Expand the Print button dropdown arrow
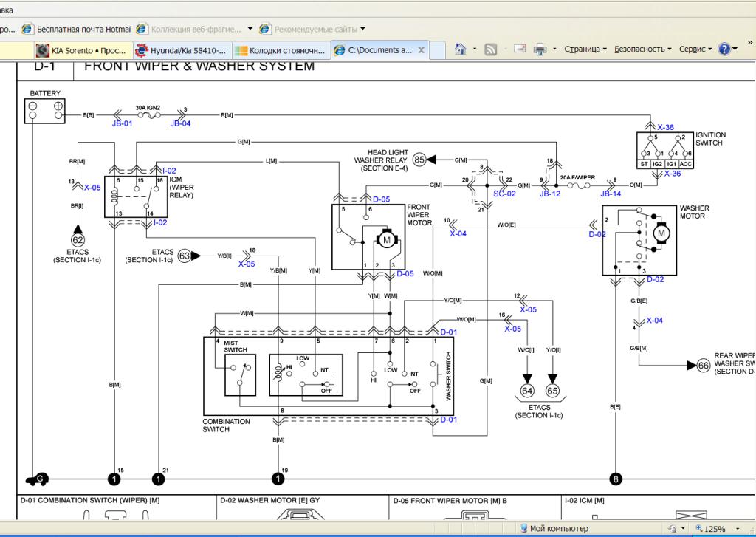Image resolution: width=756 pixels, height=537 pixels. coord(554,49)
